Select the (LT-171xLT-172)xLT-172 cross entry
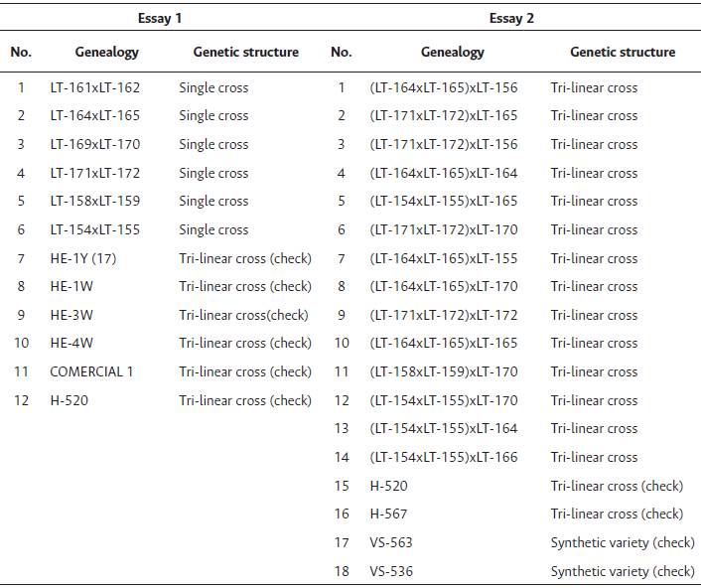Viewport: 701px width, 588px height. 443,315
